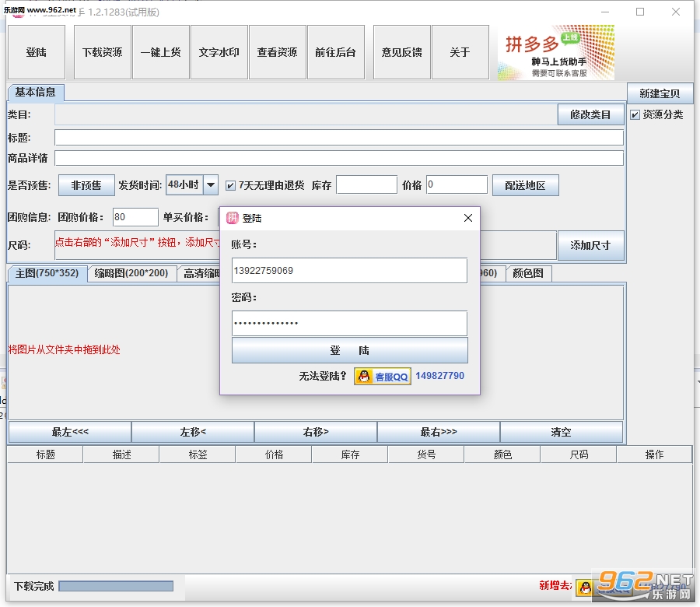
Task: Switch to the 颜色图 tab
Action: (529, 273)
